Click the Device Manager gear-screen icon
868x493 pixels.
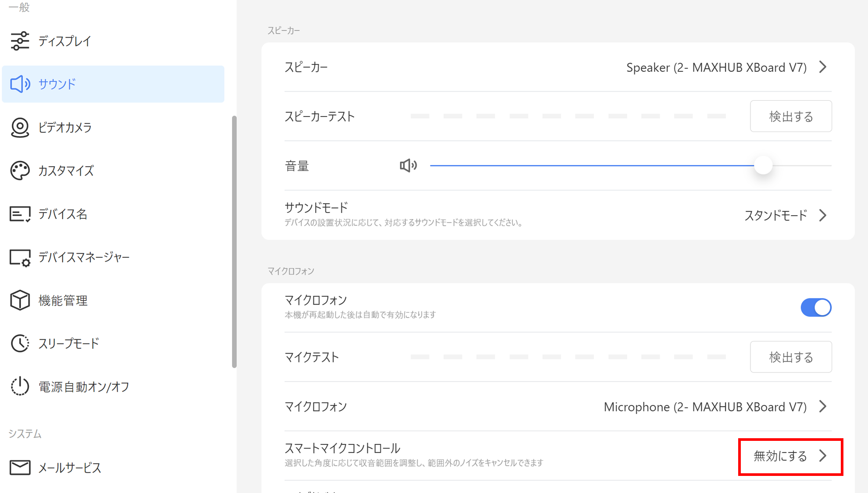pyautogui.click(x=20, y=257)
